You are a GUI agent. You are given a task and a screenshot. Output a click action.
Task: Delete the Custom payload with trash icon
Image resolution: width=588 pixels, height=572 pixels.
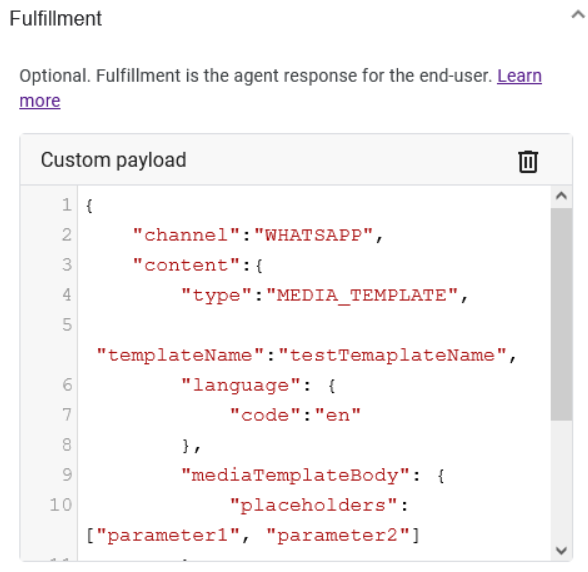(528, 162)
